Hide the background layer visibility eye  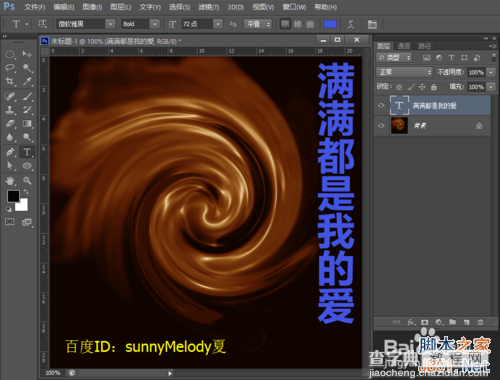click(381, 125)
